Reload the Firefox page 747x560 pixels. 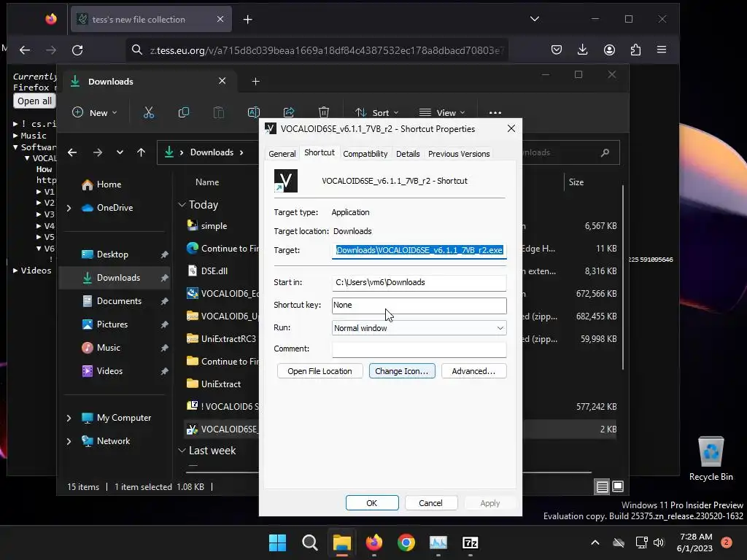pos(77,50)
